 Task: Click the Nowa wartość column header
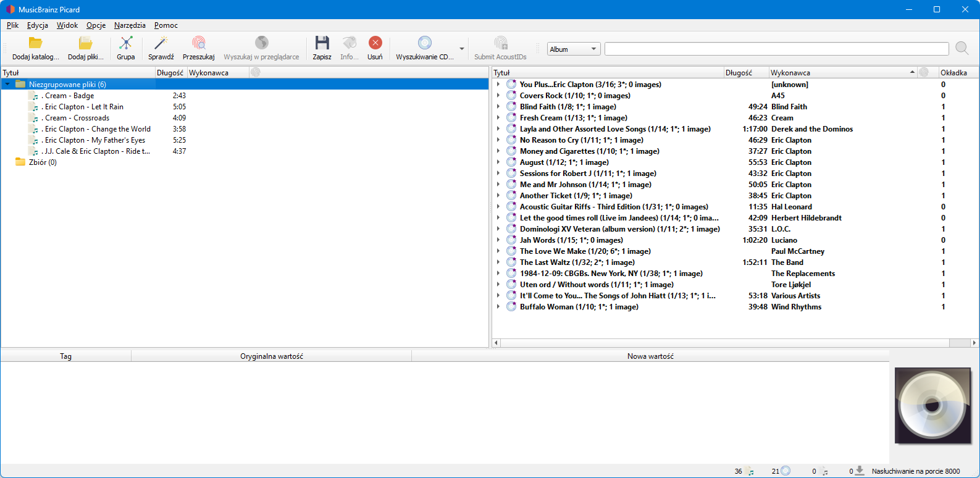pos(650,356)
